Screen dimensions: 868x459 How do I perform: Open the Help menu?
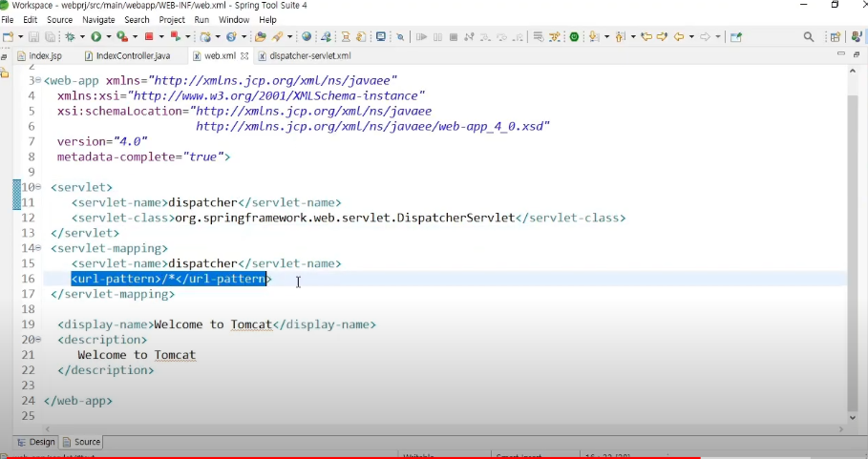point(267,19)
